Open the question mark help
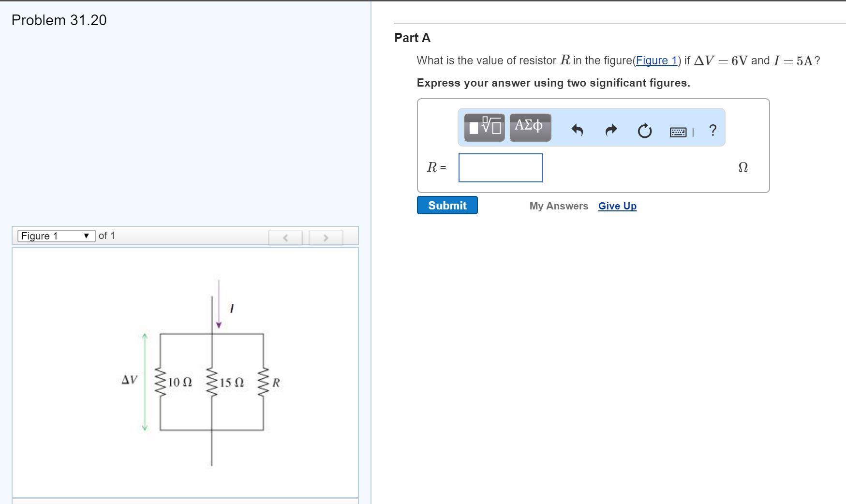 [x=712, y=130]
